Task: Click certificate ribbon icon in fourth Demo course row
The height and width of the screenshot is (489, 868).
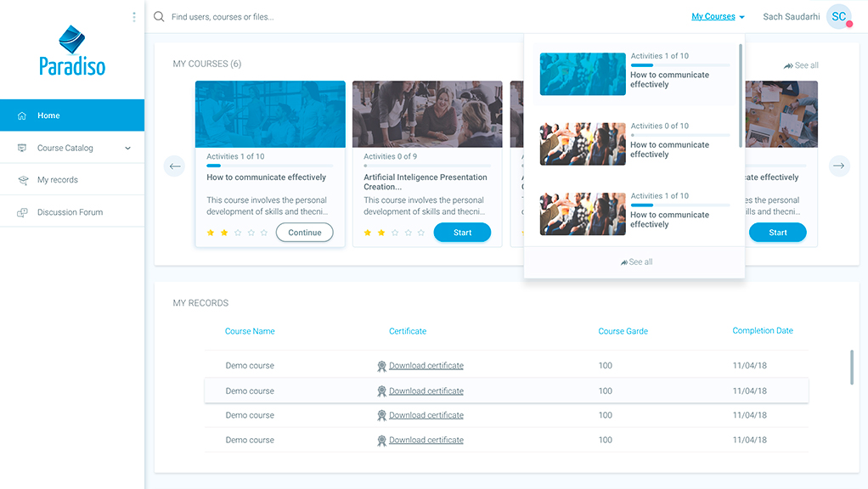Action: pos(381,441)
